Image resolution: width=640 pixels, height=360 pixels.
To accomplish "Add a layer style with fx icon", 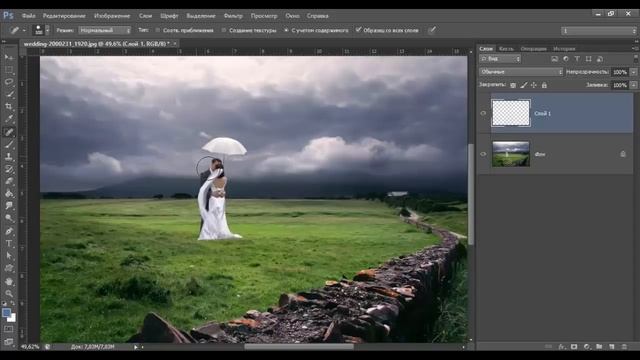I will pos(562,347).
